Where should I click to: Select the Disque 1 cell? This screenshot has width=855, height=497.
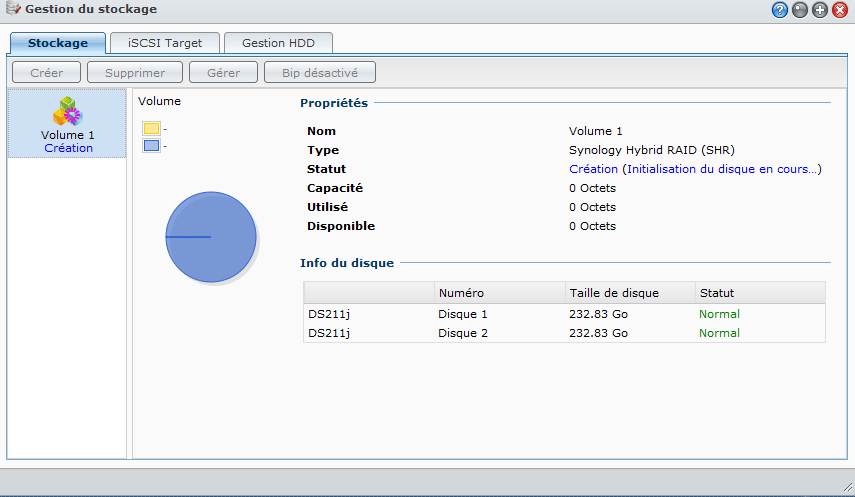coord(463,314)
